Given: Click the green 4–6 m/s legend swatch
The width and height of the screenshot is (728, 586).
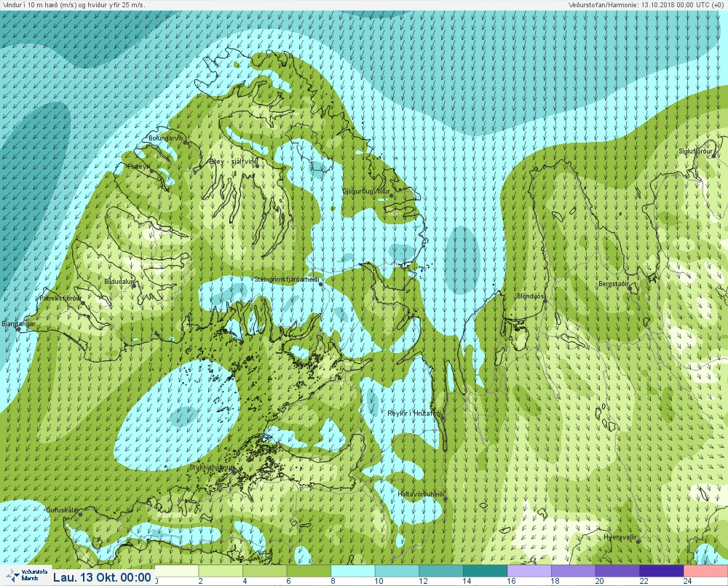Looking at the screenshot, I should [x=265, y=571].
